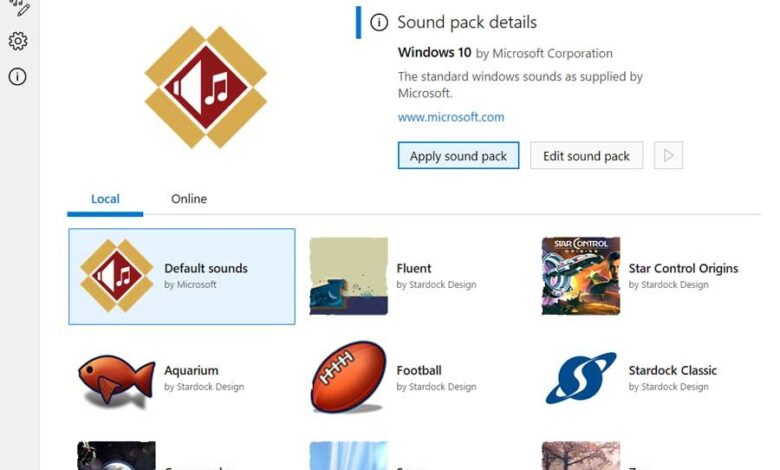Click the large Windows 10 sound pack logo
The image size is (780, 470).
point(205,87)
